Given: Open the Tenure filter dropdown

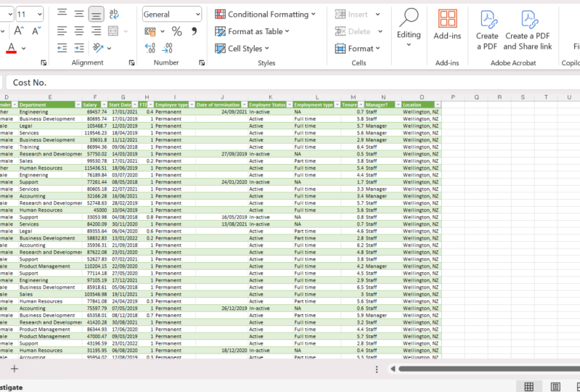Looking at the screenshot, I should pyautogui.click(x=361, y=105).
